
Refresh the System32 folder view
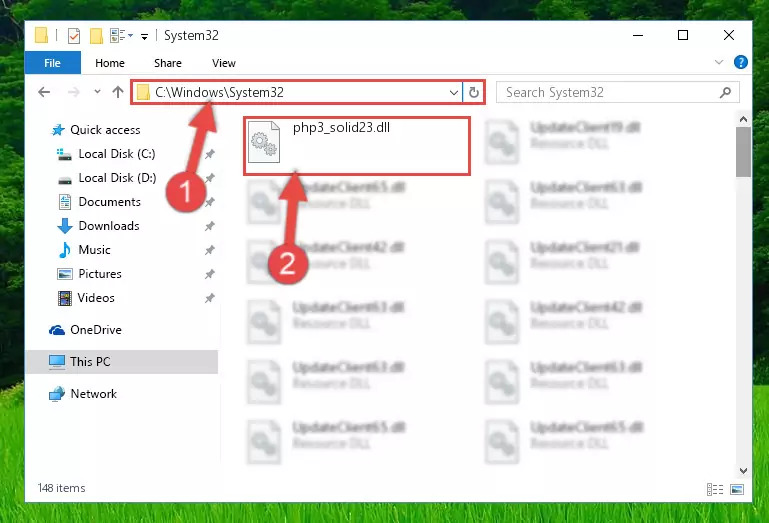coord(473,92)
